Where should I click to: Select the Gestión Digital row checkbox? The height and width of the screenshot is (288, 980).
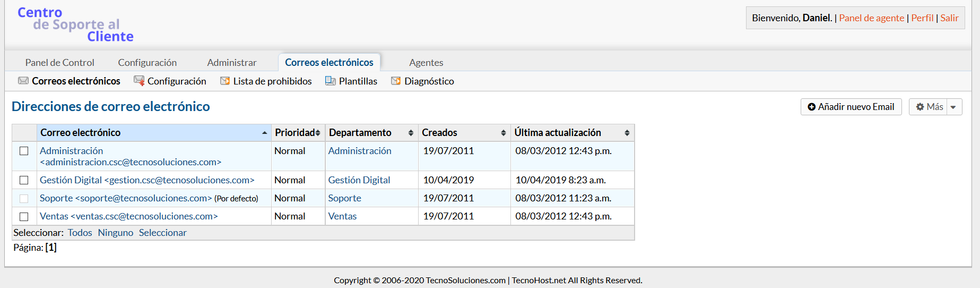(24, 180)
